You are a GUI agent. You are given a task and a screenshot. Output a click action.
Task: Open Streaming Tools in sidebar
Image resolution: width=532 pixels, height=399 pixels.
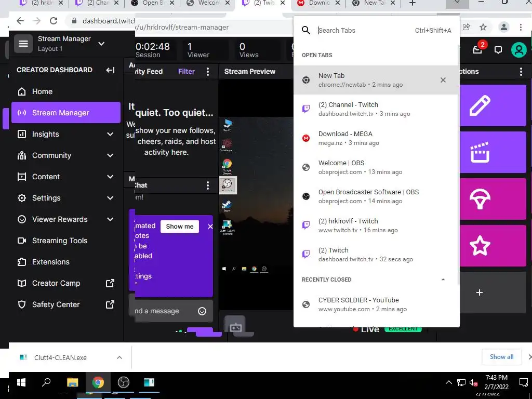66,241
